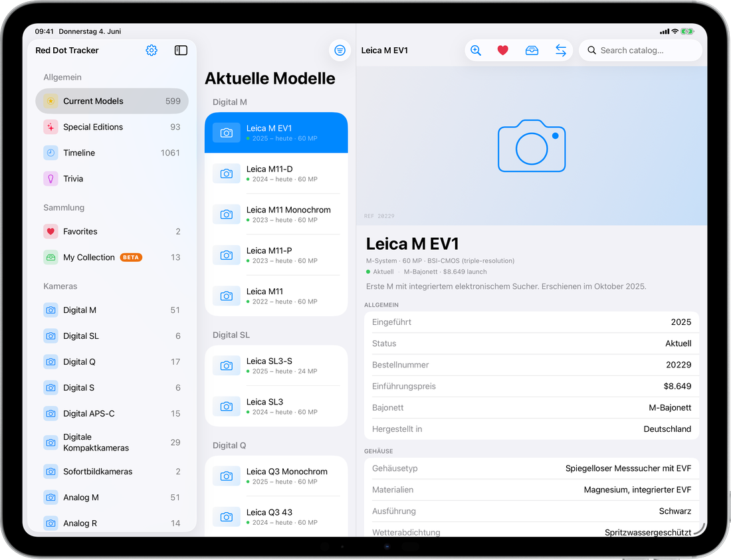Open My Collection beta list
The image size is (731, 560).
point(112,257)
